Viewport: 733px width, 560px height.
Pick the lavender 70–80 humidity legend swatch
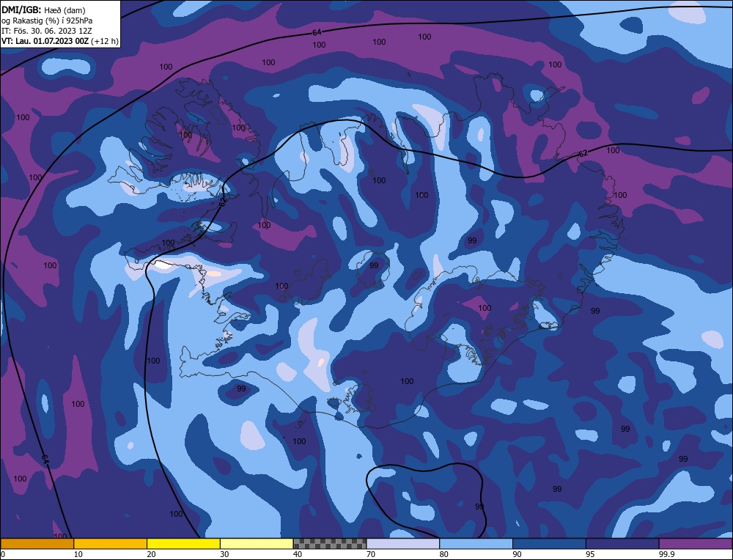[403, 544]
